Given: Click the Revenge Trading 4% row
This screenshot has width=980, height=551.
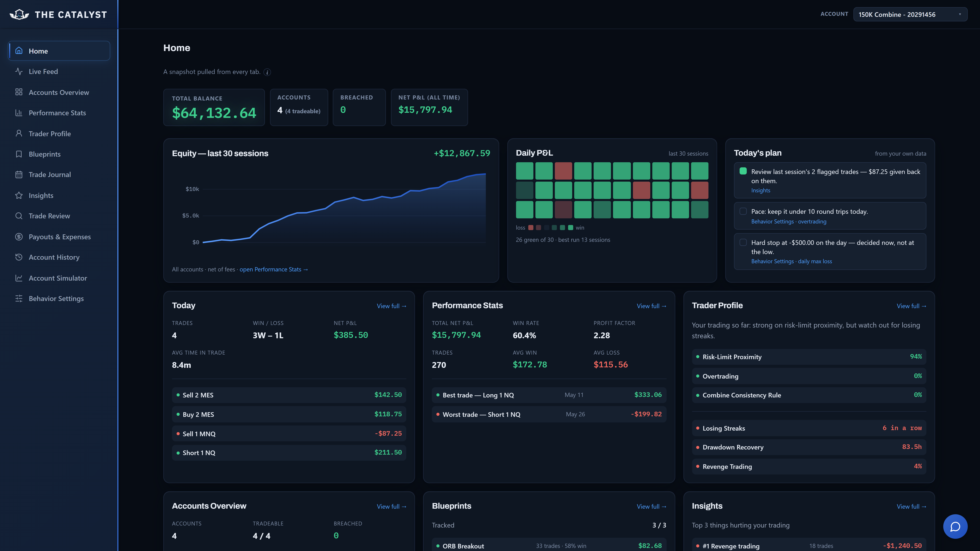Looking at the screenshot, I should 809,467.
